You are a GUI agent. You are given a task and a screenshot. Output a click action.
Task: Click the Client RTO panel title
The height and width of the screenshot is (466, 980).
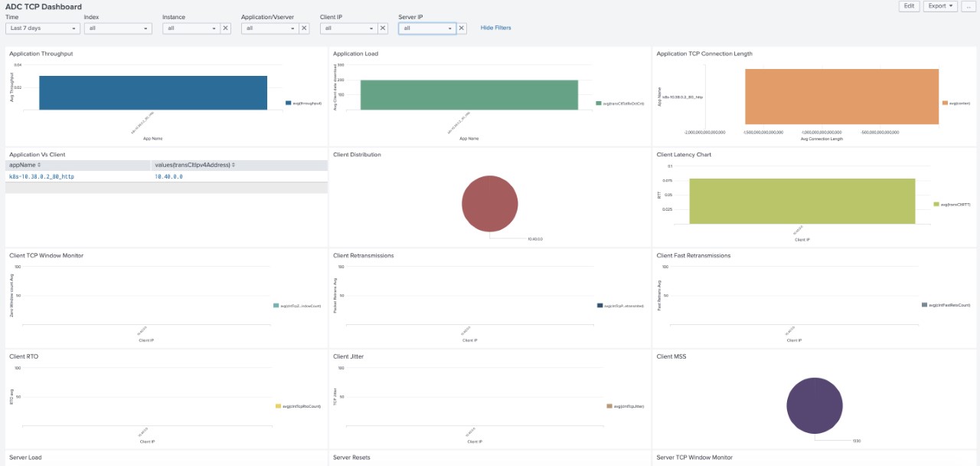(x=24, y=356)
